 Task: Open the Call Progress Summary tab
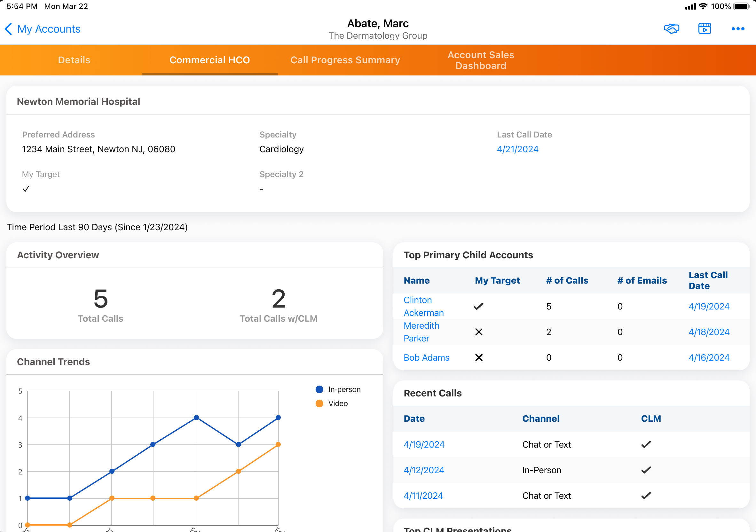(345, 60)
